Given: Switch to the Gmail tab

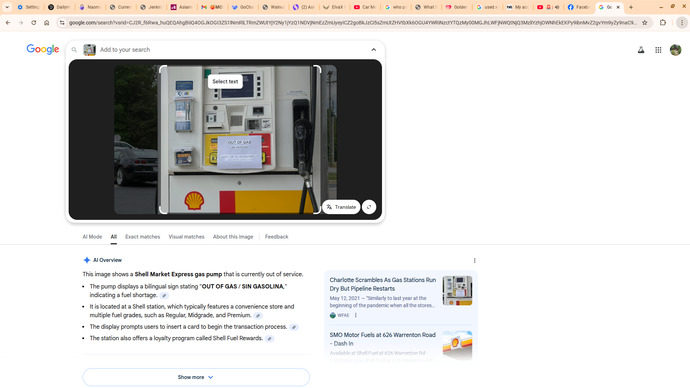Looking at the screenshot, I should (x=212, y=7).
